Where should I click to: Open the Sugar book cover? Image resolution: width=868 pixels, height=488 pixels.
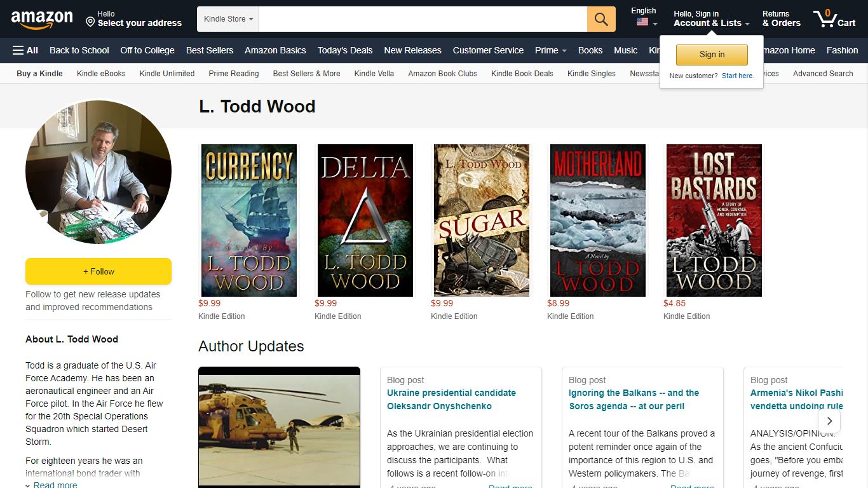click(x=482, y=220)
